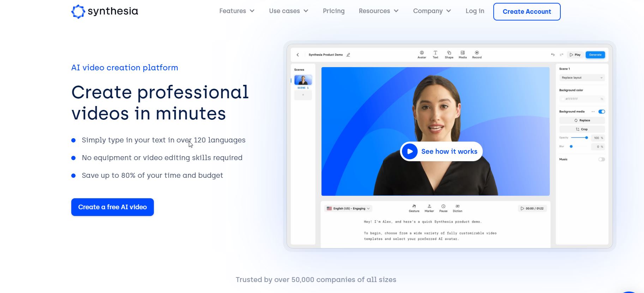Screen dimensions: 644x293
Task: Insert a Pause using the clock icon
Action: click(x=443, y=206)
